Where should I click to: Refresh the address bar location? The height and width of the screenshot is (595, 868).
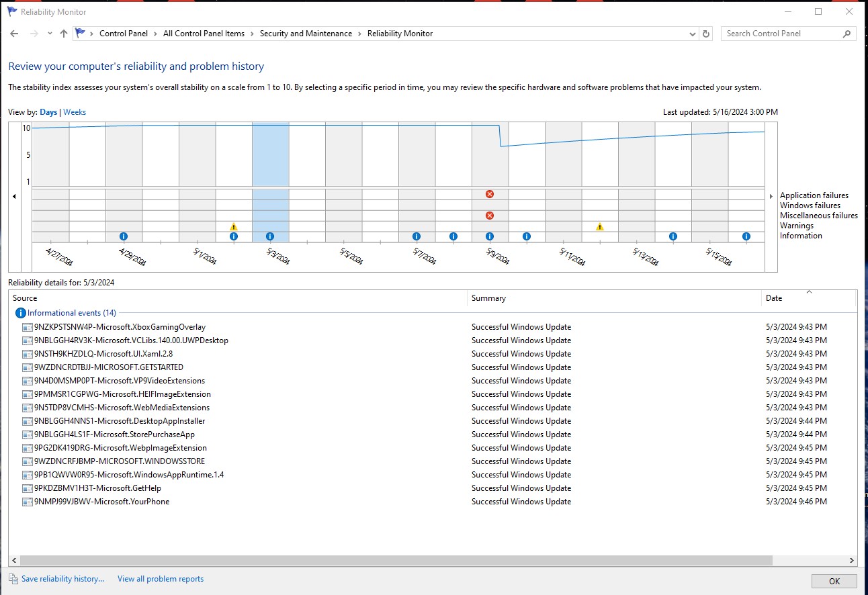[x=706, y=34]
